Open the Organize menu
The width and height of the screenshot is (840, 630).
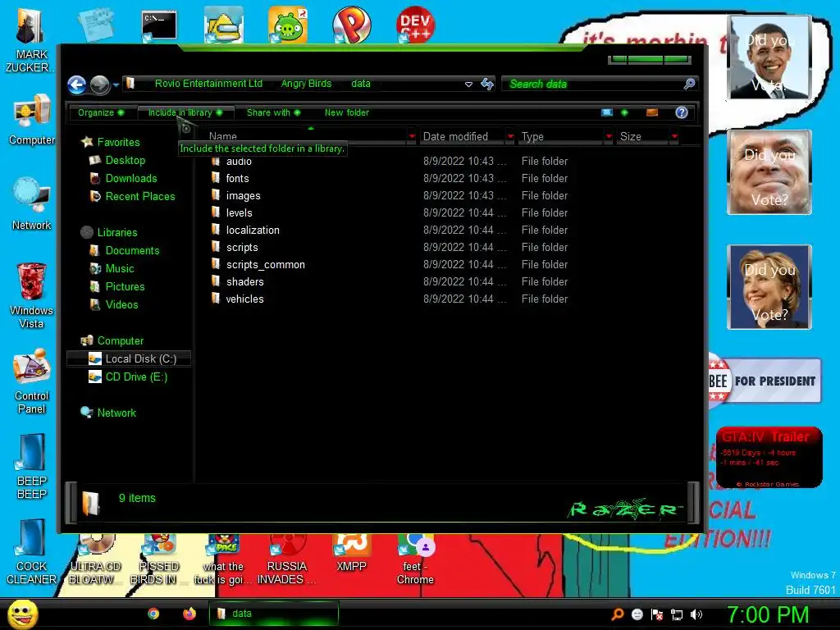[x=101, y=112]
